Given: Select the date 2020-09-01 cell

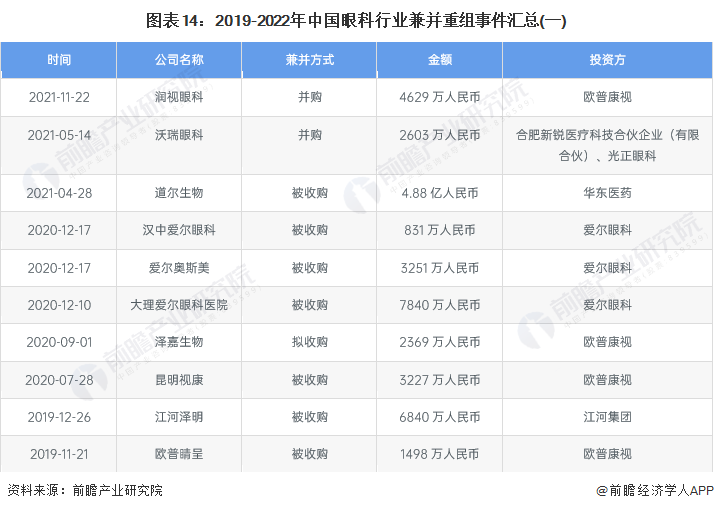Looking at the screenshot, I should coord(59,342).
